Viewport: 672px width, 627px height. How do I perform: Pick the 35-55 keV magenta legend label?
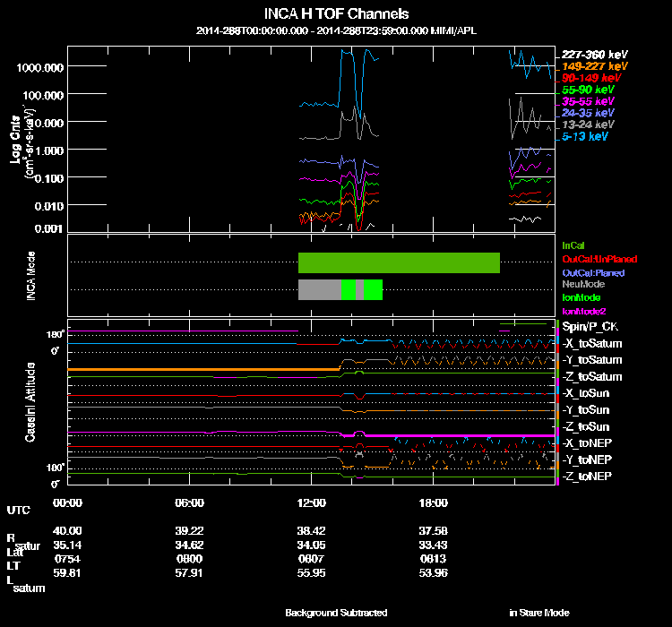pos(588,102)
